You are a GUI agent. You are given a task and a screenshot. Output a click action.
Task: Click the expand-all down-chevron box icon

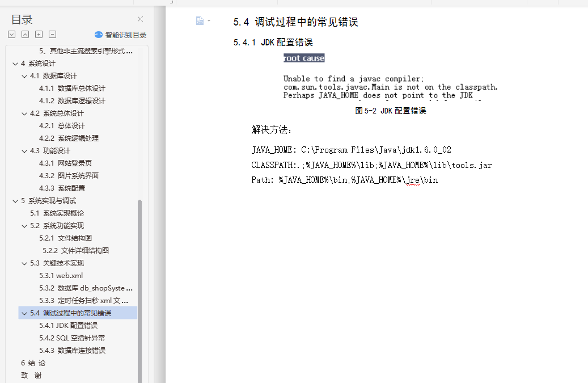pos(12,35)
